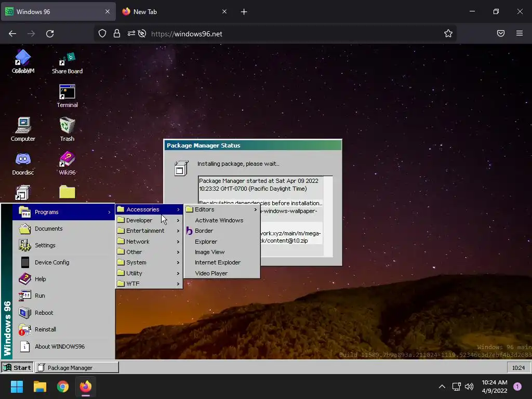
Task: Open a new tab with the plus button
Action: click(244, 12)
